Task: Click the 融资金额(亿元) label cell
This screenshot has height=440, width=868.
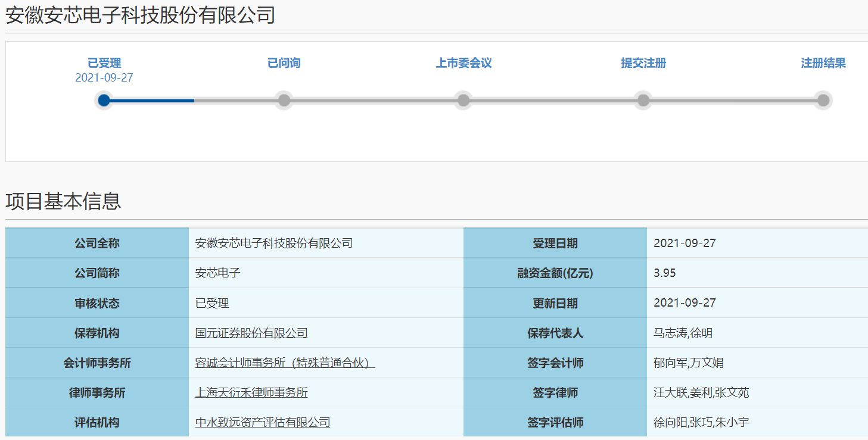Action: click(555, 273)
